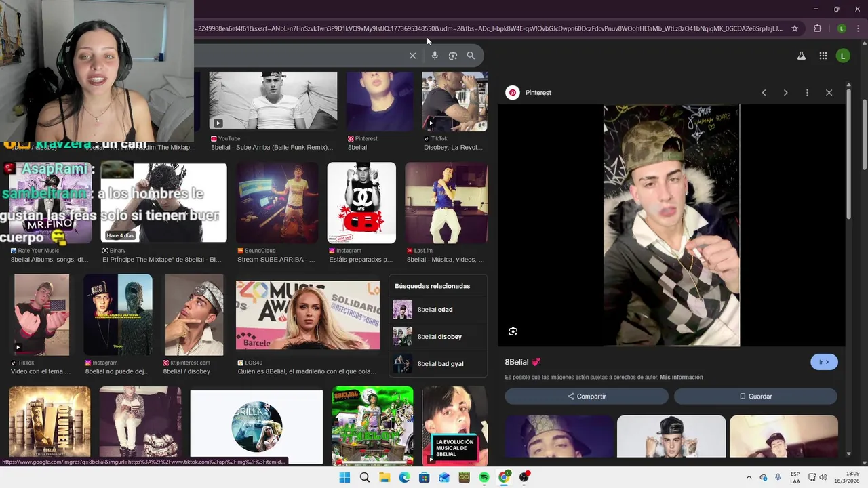Open the Google apps grid
The image size is (868, 488).
(823, 56)
